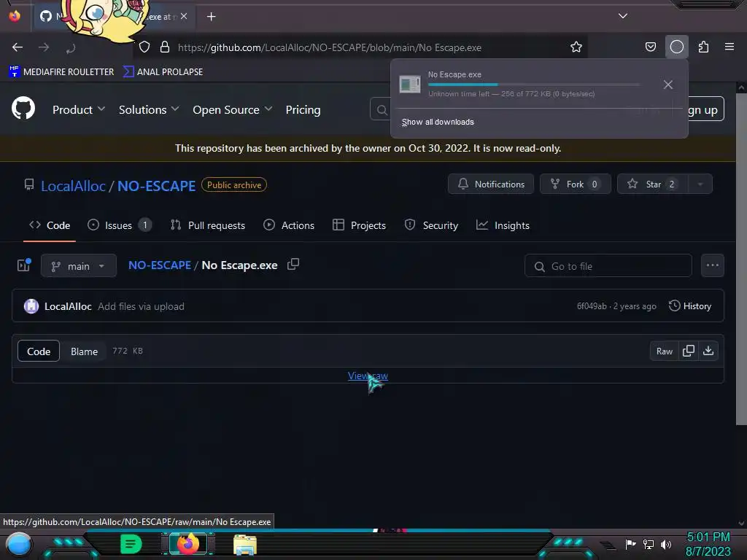Image resolution: width=747 pixels, height=560 pixels.
Task: Copy the file path icon
Action: tap(293, 264)
